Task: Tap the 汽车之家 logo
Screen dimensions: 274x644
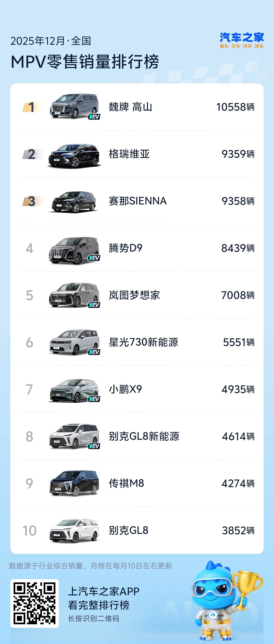Action: tap(242, 40)
